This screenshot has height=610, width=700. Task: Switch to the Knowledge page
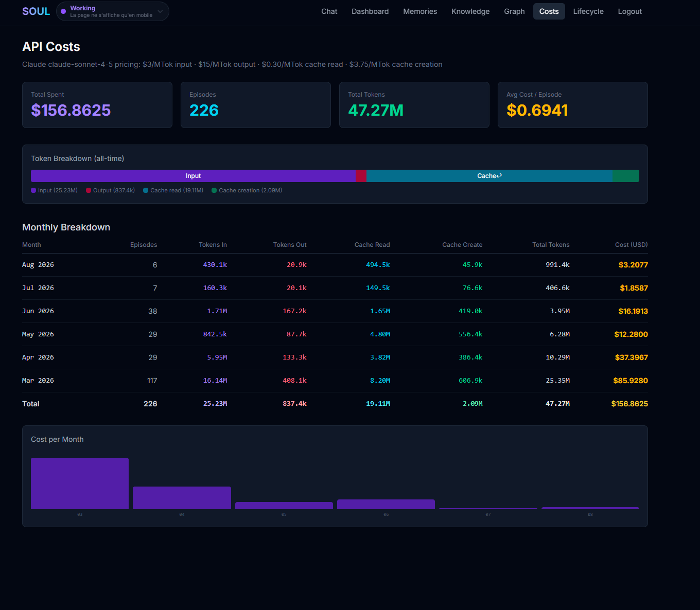[x=470, y=11]
